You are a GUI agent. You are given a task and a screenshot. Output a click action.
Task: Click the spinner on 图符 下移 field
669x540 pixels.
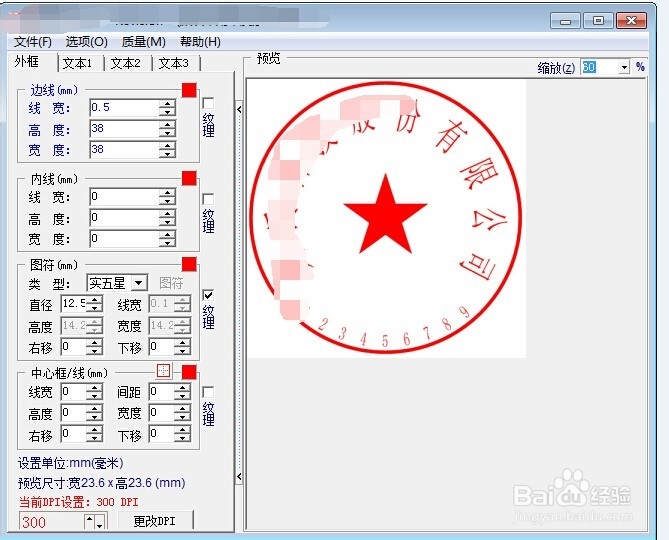pyautogui.click(x=183, y=347)
